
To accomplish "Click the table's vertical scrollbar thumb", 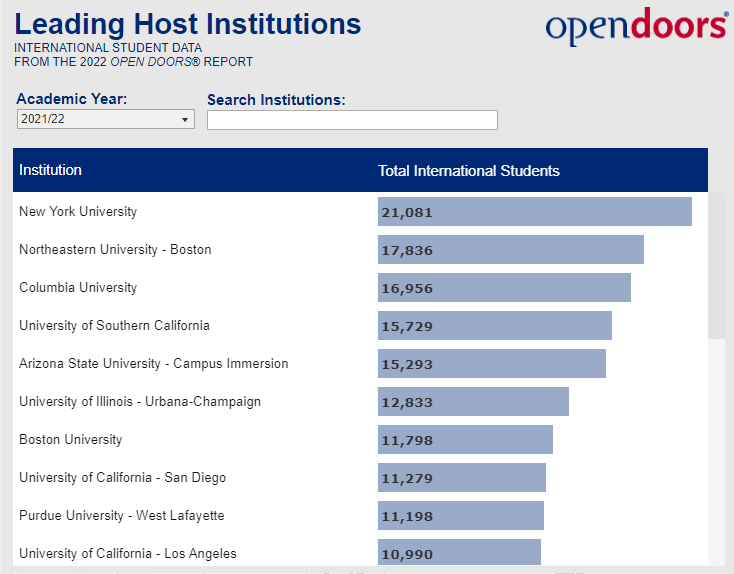I will pyautogui.click(x=716, y=265).
